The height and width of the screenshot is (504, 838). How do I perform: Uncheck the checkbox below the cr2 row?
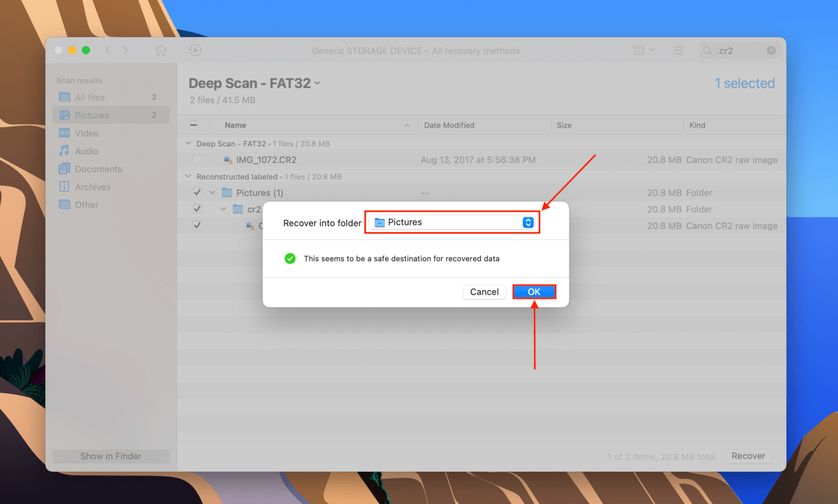click(197, 226)
